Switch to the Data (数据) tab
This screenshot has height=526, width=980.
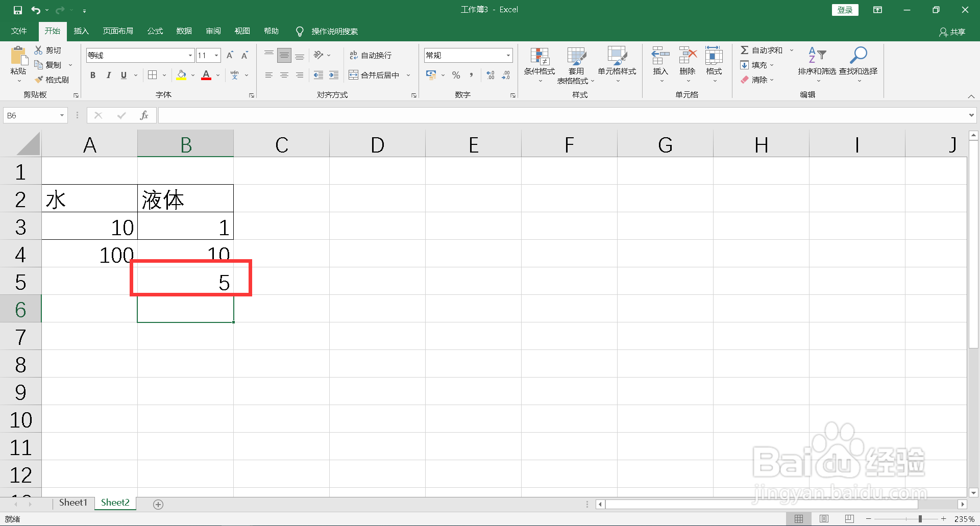(x=184, y=31)
